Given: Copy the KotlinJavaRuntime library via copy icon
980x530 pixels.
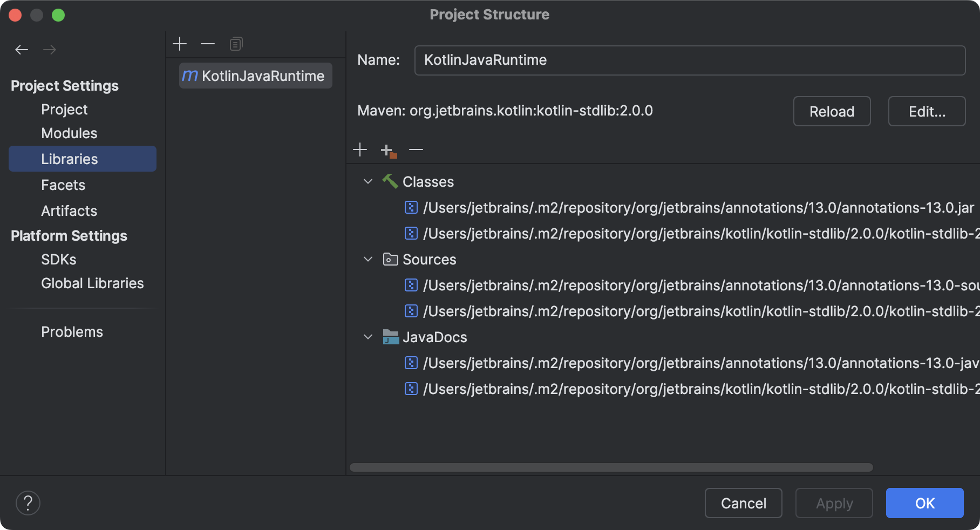Looking at the screenshot, I should pyautogui.click(x=235, y=43).
